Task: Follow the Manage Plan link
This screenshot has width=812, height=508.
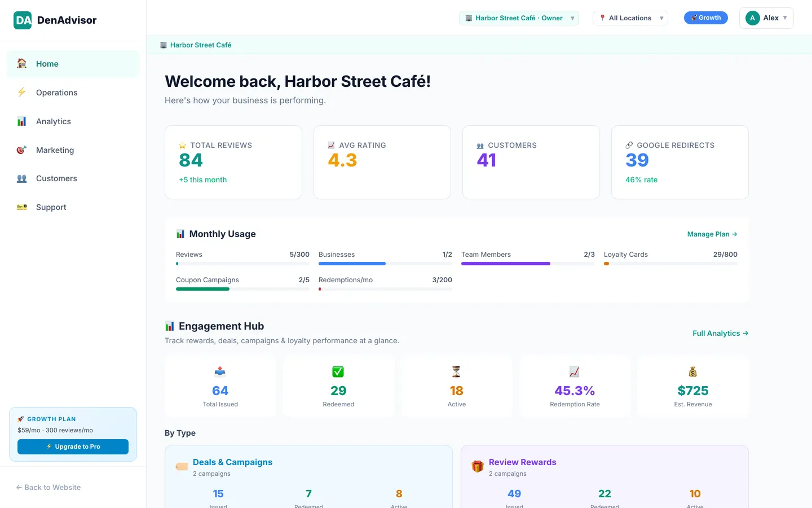Action: (x=712, y=234)
